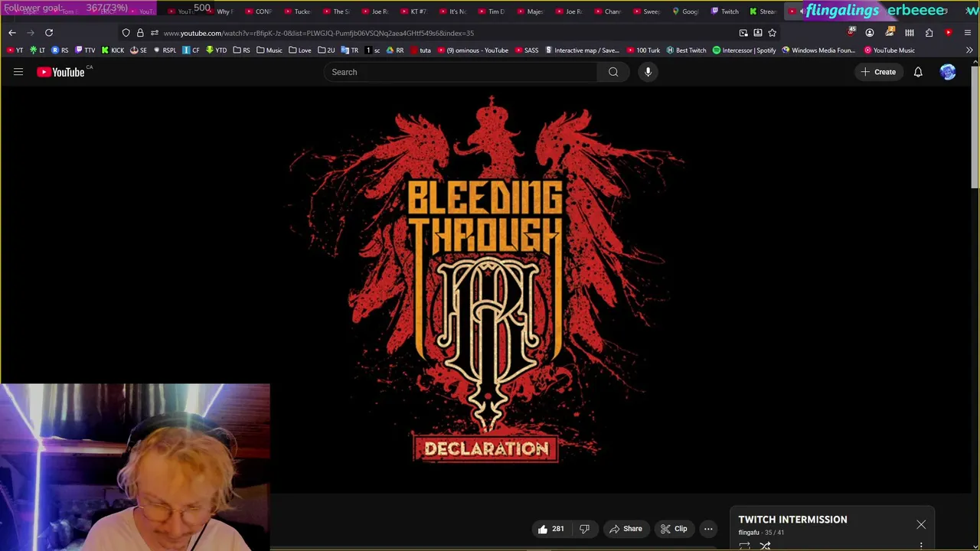
Task: Expand the Music bookmarks folder
Action: point(269,51)
